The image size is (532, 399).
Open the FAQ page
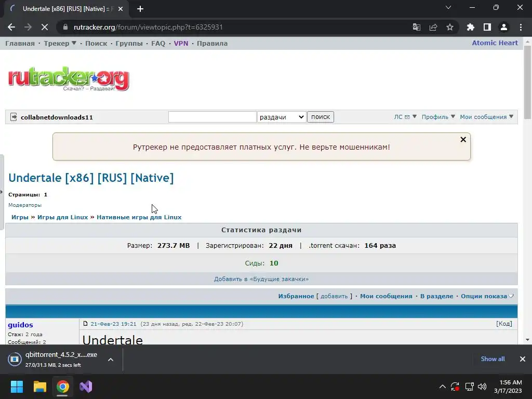click(x=158, y=44)
